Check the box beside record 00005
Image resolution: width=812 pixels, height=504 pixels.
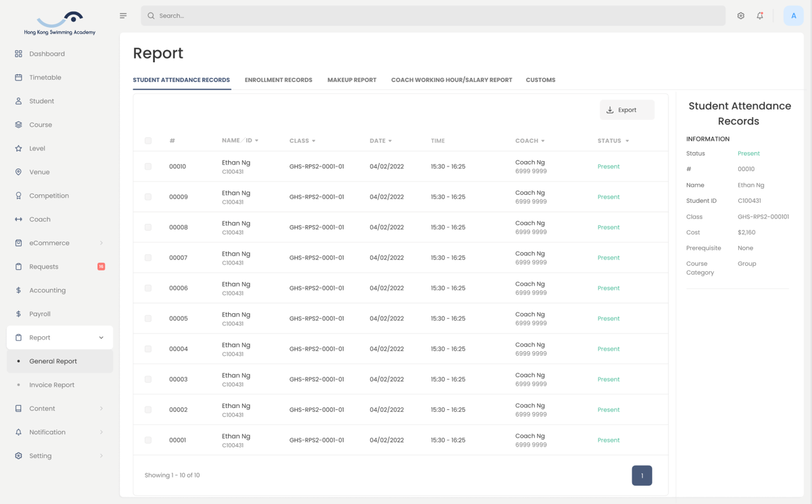pyautogui.click(x=148, y=319)
